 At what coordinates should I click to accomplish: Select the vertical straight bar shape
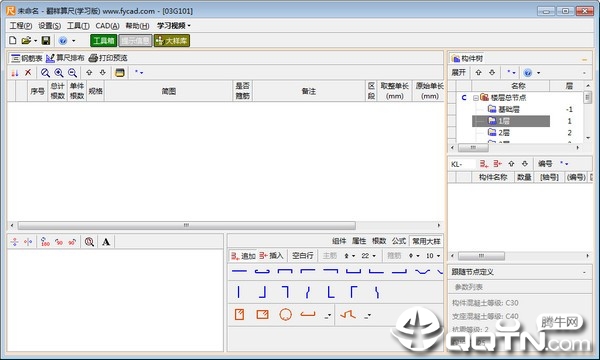click(238, 292)
